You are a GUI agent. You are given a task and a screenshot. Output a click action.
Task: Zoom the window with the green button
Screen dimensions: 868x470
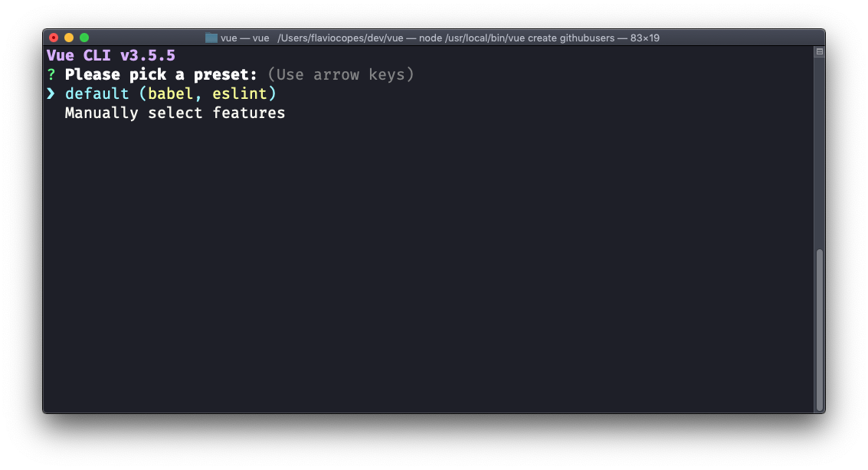point(84,38)
